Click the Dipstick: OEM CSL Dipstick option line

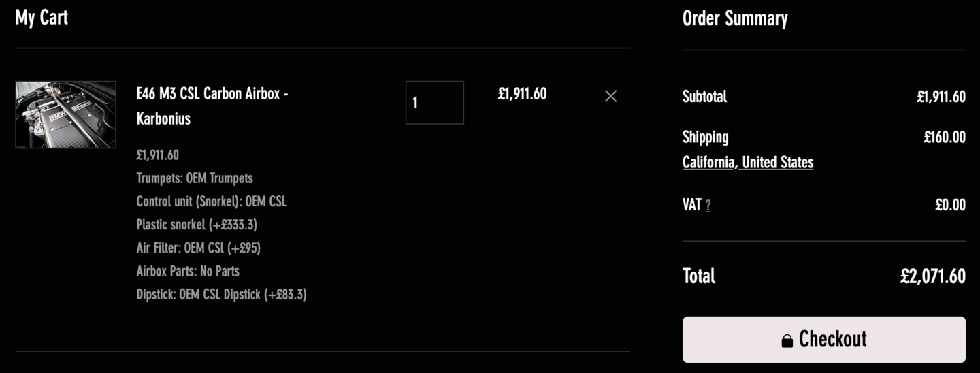tap(221, 294)
